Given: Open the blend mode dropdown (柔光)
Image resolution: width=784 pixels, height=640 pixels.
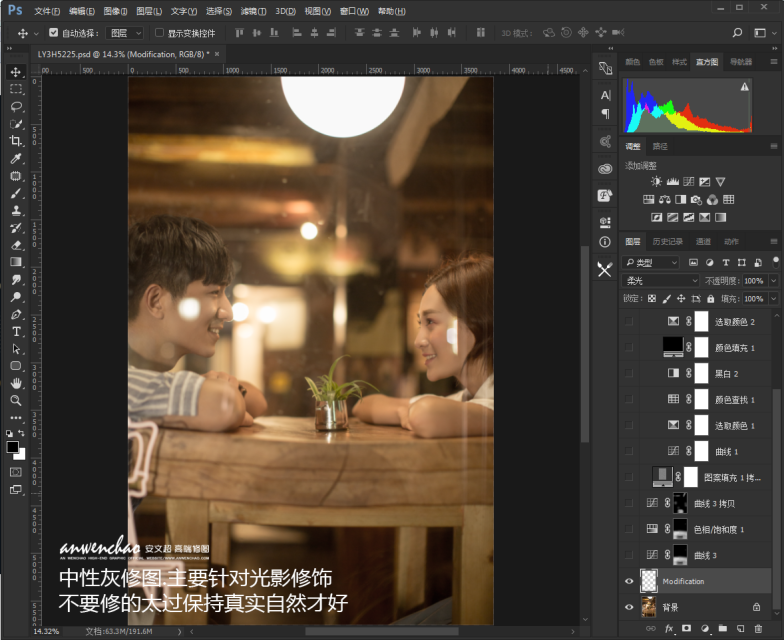Looking at the screenshot, I should (660, 280).
